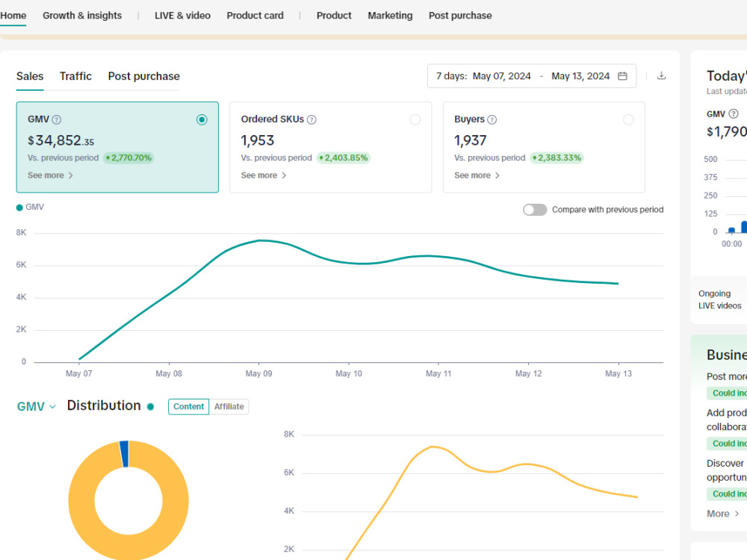Toggle Compare with previous period switch

coord(535,210)
